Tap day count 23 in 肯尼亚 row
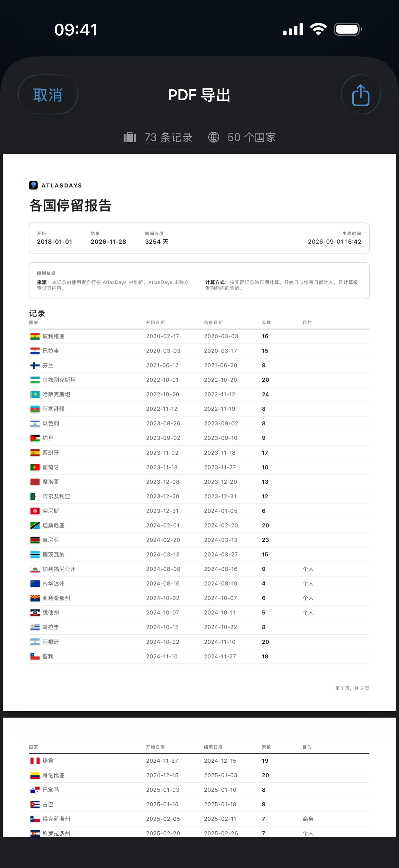 pyautogui.click(x=265, y=540)
